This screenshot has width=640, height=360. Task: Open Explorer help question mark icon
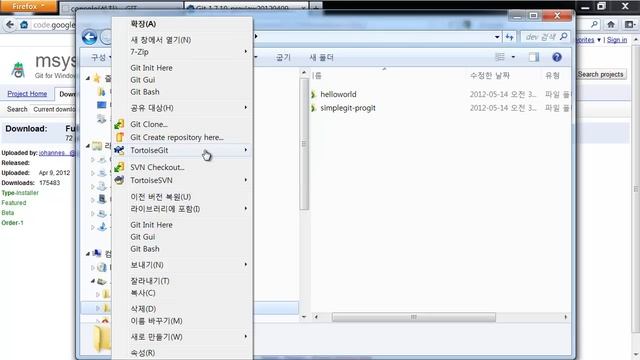click(x=557, y=57)
